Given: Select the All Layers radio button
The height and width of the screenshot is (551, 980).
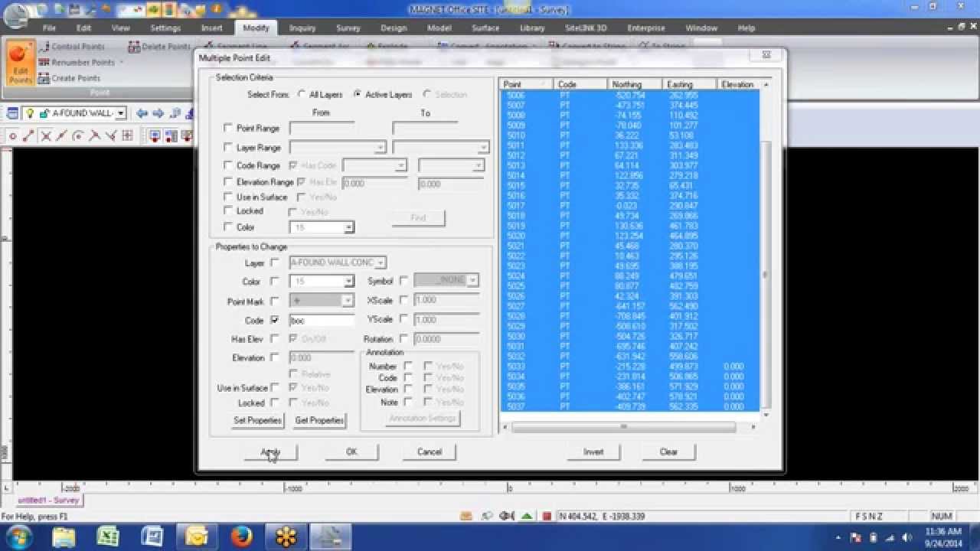Looking at the screenshot, I should coord(302,95).
